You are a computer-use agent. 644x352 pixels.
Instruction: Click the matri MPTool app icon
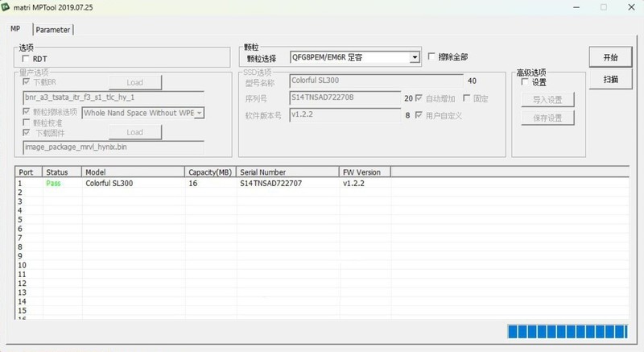[x=6, y=7]
